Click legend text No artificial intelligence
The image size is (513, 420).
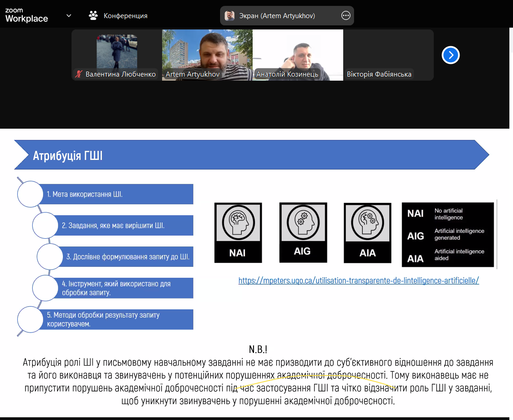449,214
